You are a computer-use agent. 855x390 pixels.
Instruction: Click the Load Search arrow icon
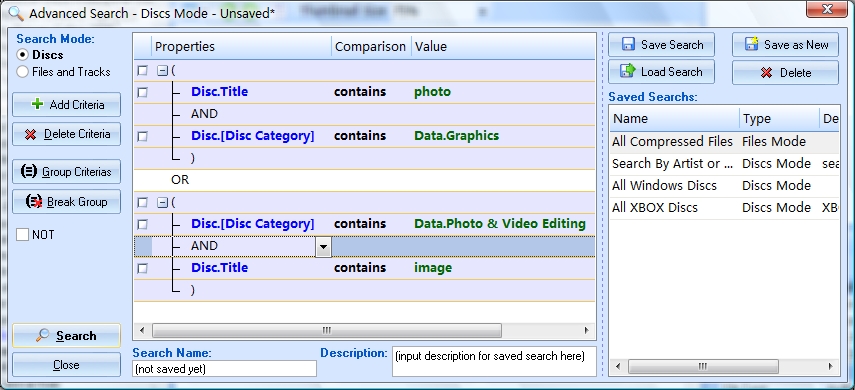(x=628, y=71)
